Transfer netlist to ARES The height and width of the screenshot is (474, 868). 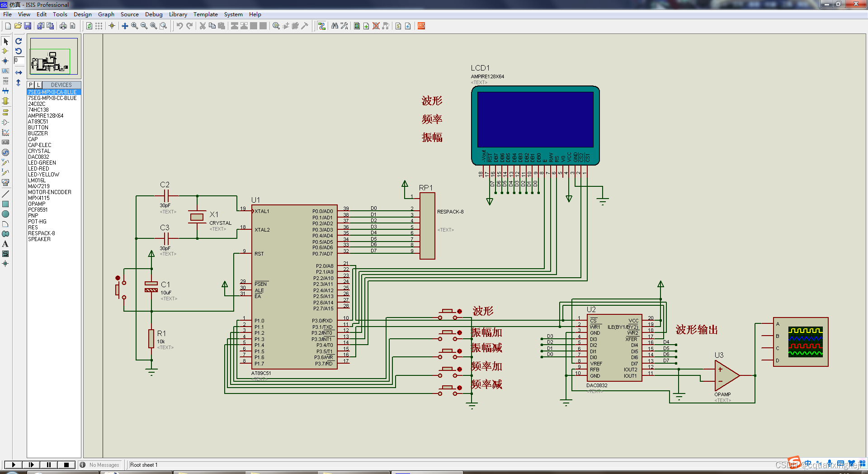pos(421,26)
